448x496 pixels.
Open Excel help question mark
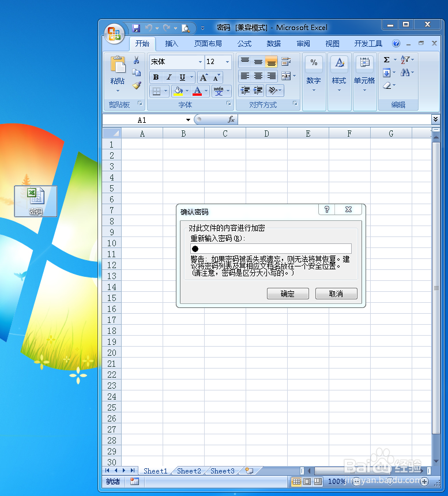click(x=396, y=43)
